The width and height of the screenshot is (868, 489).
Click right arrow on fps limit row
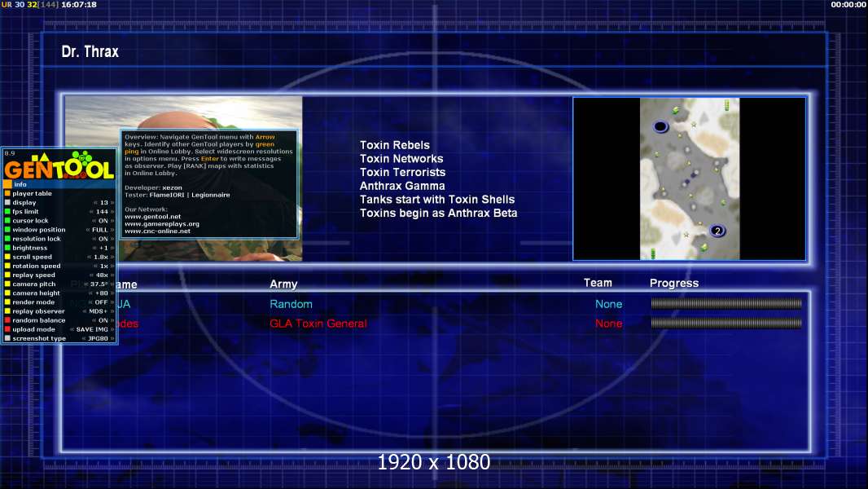click(x=112, y=212)
